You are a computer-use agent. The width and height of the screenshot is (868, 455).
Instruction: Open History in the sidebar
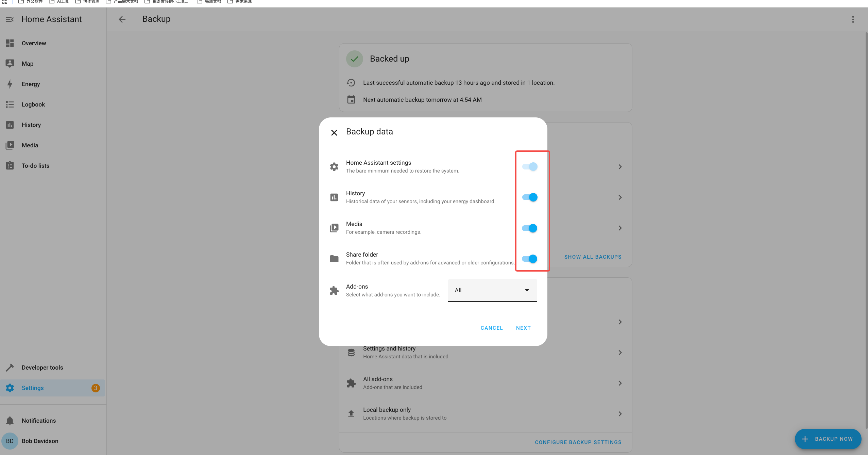point(53,125)
